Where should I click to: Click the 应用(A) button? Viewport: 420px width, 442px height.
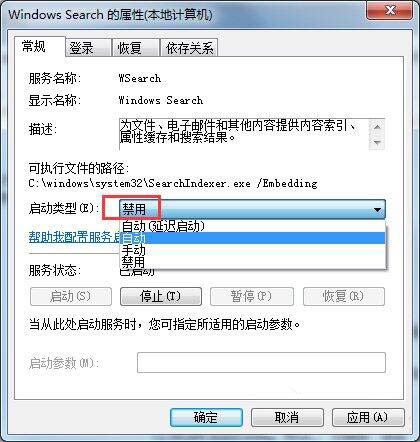tap(368, 417)
